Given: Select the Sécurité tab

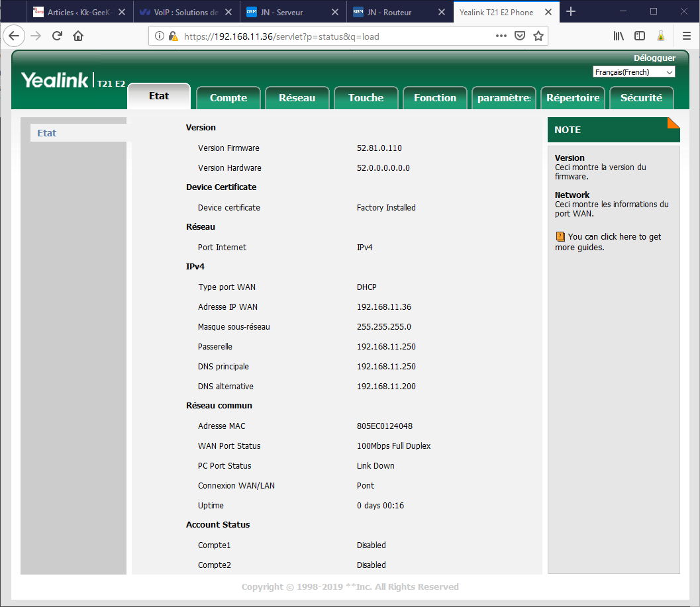Looking at the screenshot, I should (x=641, y=98).
